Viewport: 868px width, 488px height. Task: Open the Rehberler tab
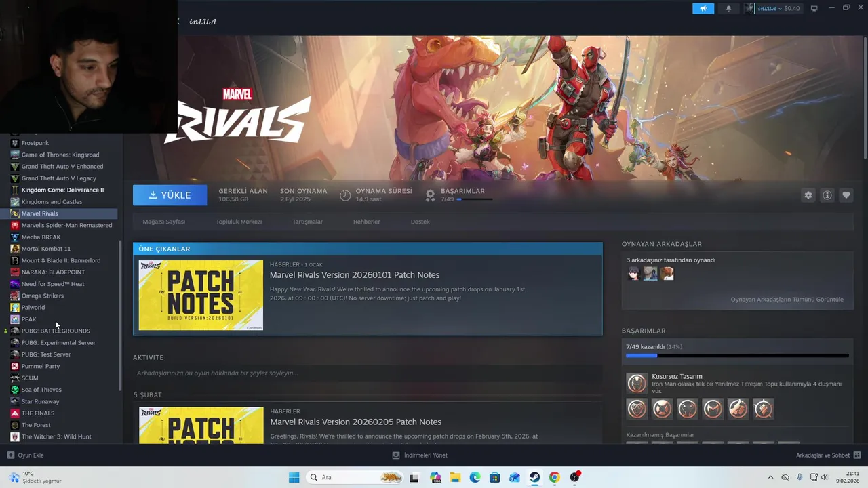[x=366, y=222]
